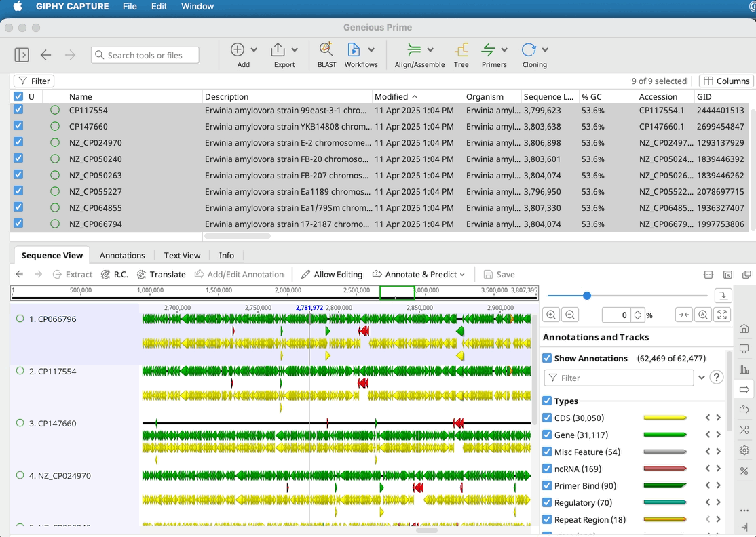Switch to the Annotations tab
756x537 pixels.
coord(122,255)
